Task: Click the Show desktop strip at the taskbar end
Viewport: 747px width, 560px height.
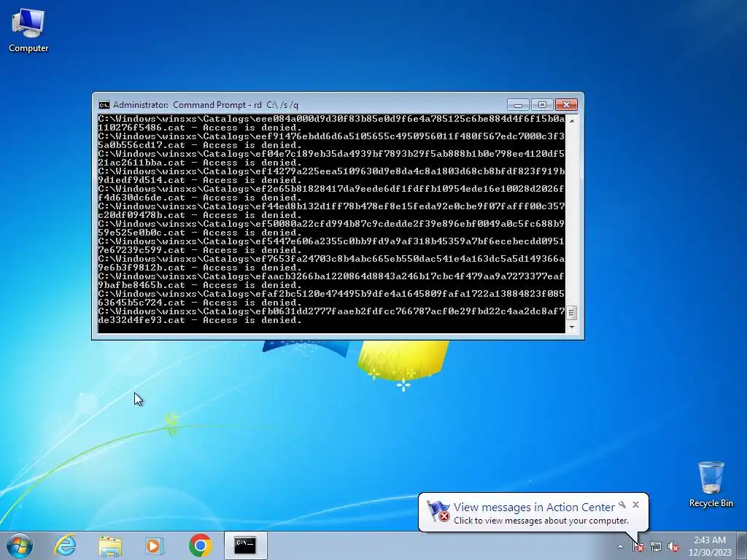Action: 742,545
